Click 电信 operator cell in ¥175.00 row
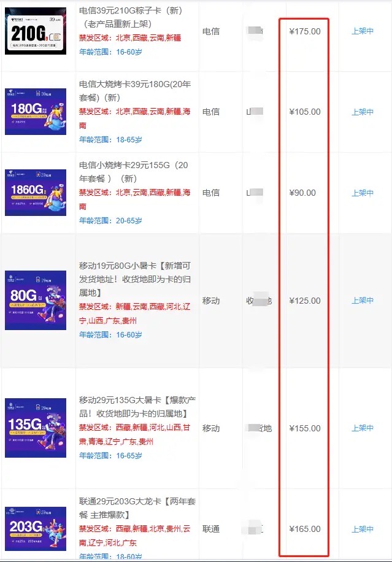Screen dimensions: 392x562 (211, 31)
